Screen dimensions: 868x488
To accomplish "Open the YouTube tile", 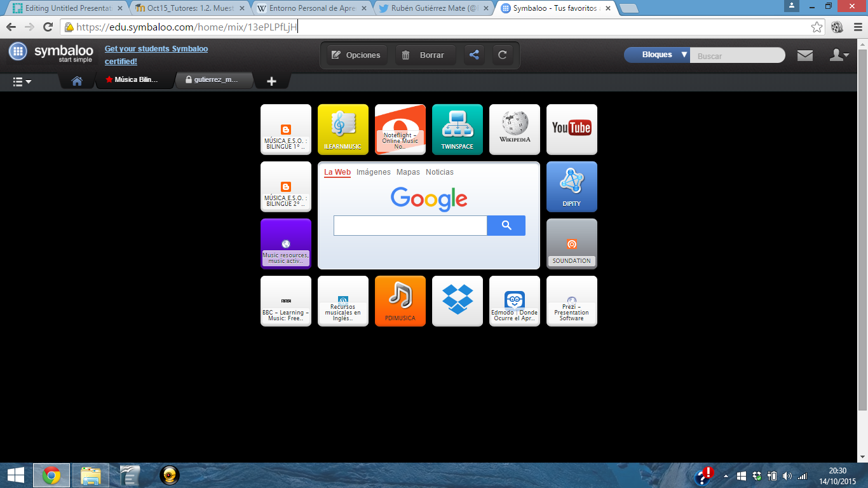I will (571, 129).
